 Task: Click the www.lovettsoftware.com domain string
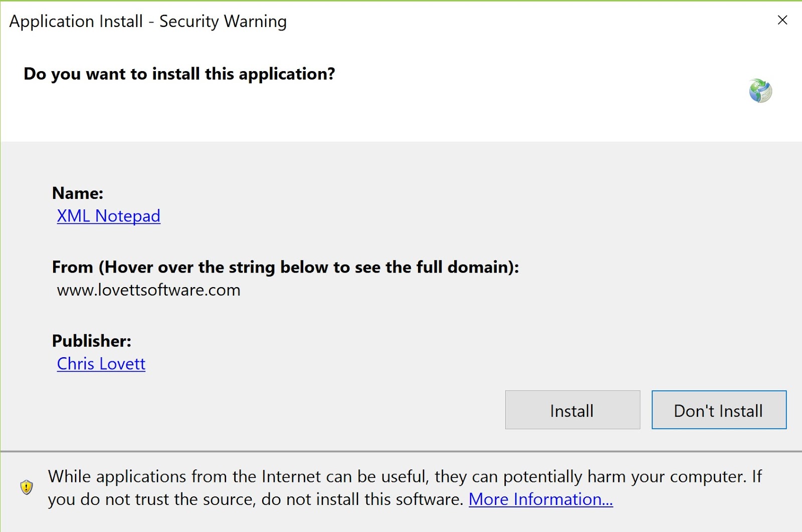(x=148, y=290)
